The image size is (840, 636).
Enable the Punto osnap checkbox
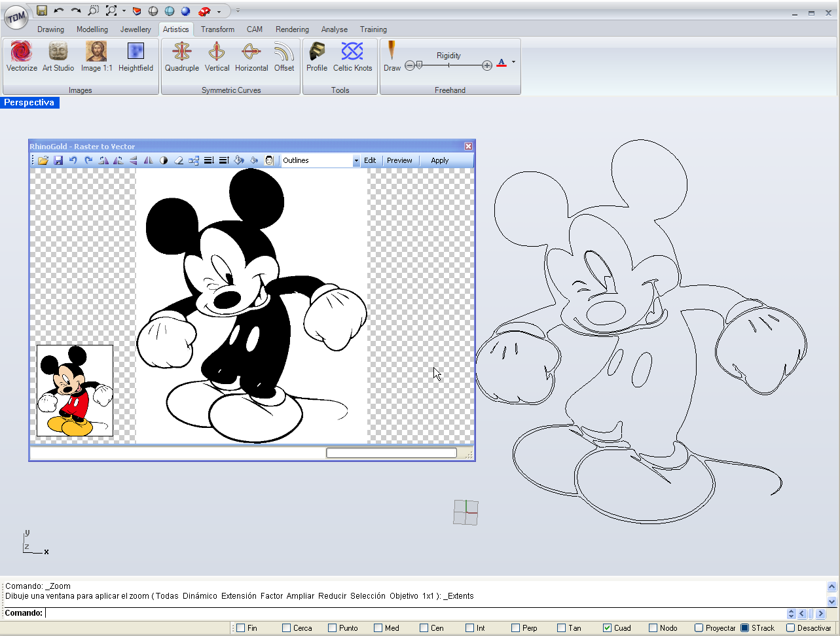[x=333, y=628]
